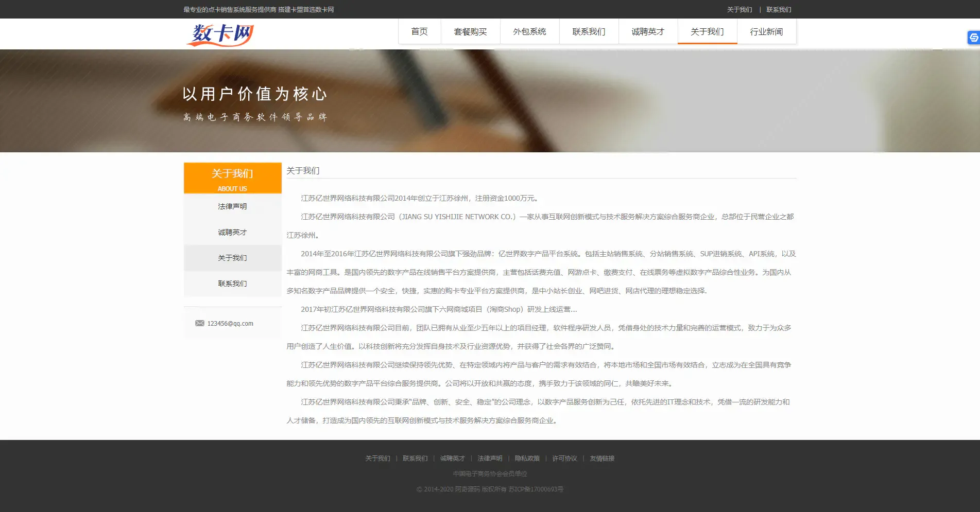Open the 外包系统 menu item
Screen dimensions: 980x512
529,31
